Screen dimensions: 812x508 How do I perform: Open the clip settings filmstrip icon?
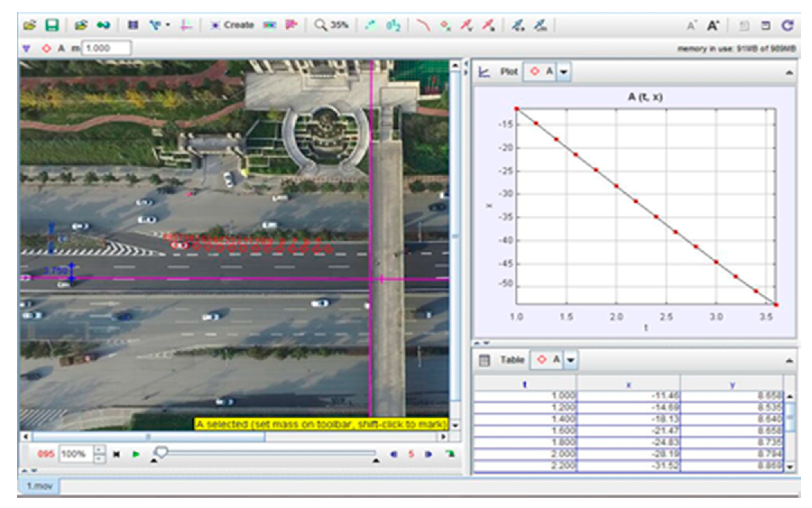(x=133, y=25)
